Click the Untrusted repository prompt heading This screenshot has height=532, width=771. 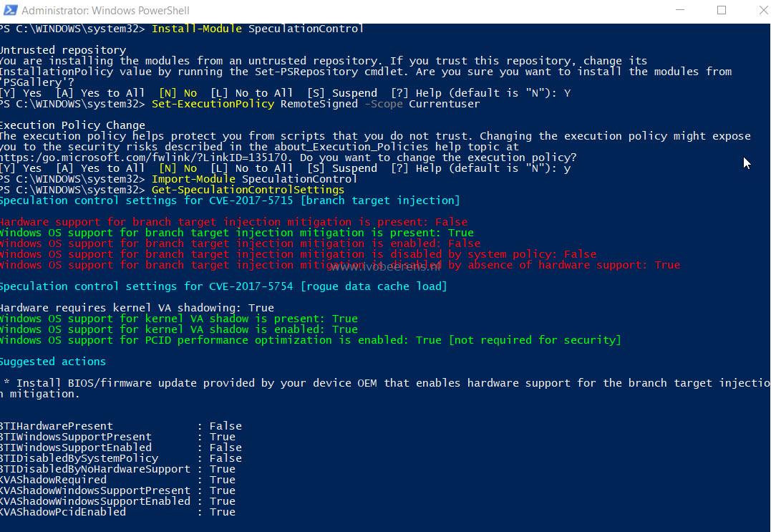(63, 50)
